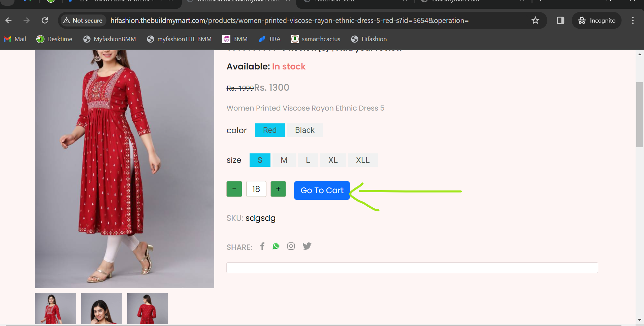
Task: Open the MyfashionBMM bookmark
Action: 109,39
